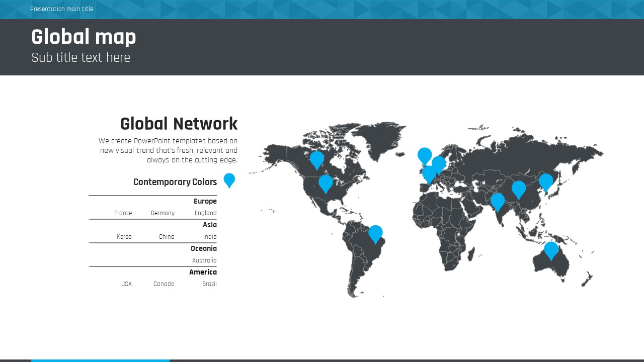Select the 'Canada' text in the America row

[164, 284]
